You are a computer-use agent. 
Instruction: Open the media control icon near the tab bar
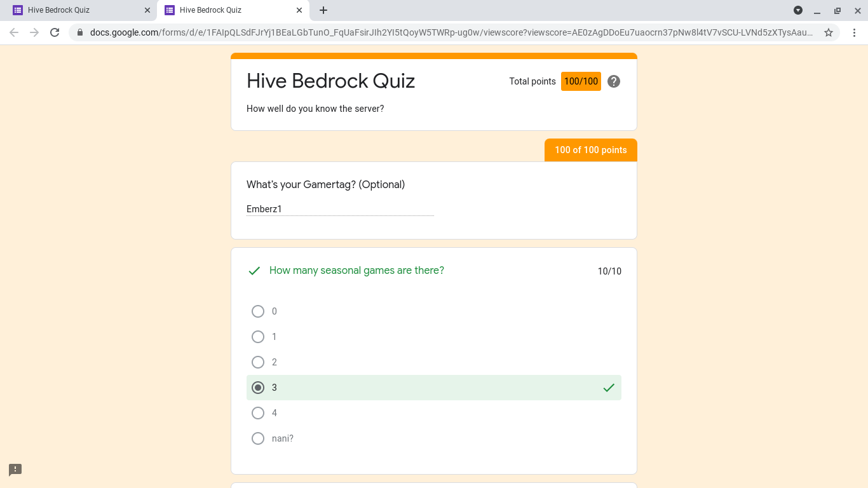point(797,10)
